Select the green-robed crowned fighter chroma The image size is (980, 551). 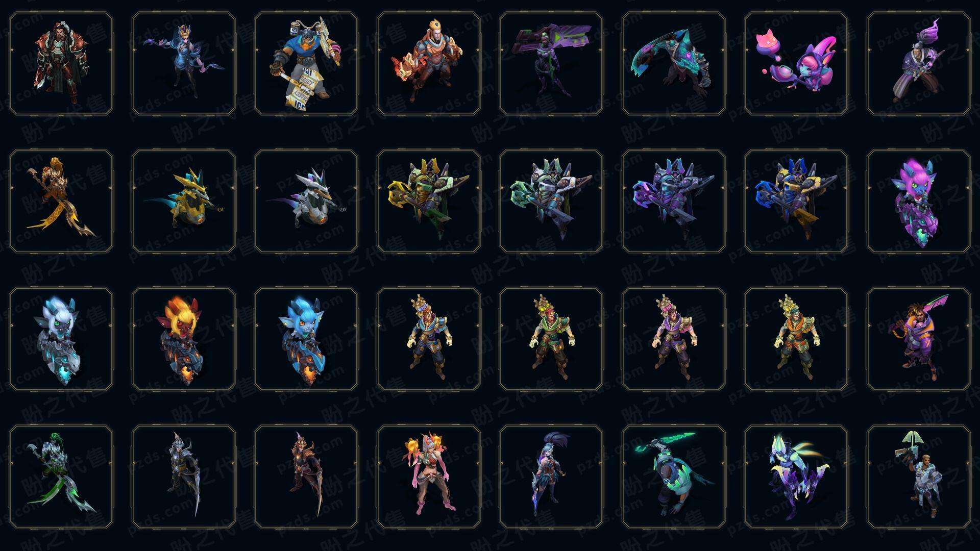pos(551,339)
